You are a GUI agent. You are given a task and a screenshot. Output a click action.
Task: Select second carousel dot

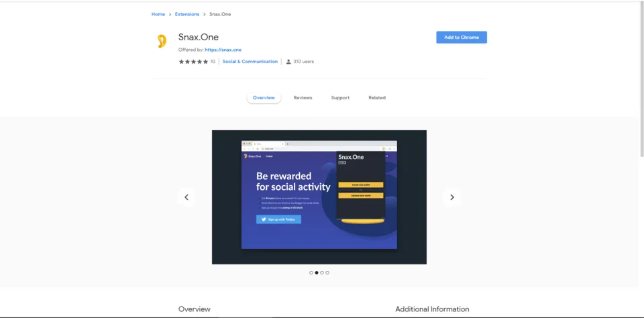[317, 273]
